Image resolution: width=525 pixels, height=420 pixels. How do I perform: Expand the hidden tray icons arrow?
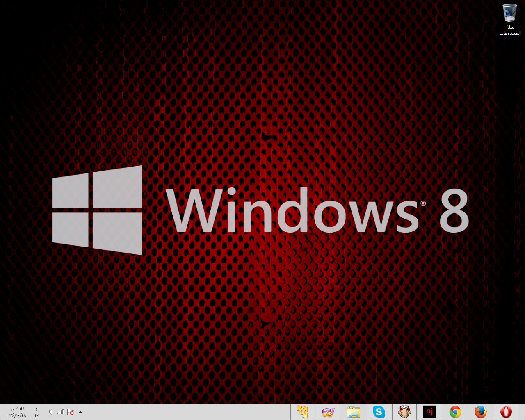[x=80, y=412]
